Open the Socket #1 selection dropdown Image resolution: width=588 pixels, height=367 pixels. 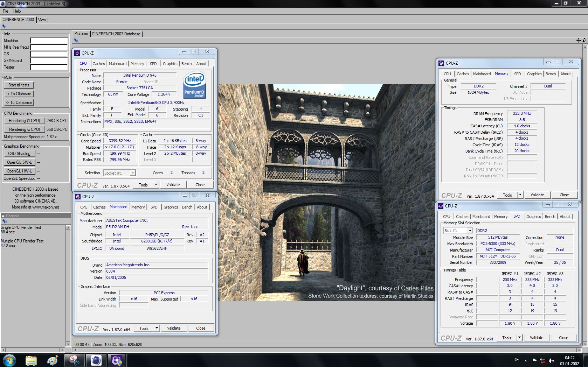(133, 173)
